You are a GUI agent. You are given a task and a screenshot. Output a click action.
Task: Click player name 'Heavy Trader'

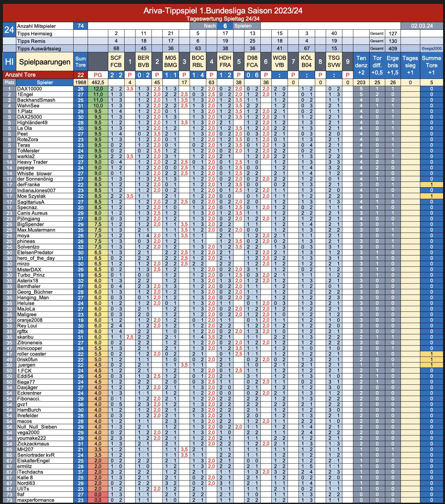click(32, 162)
